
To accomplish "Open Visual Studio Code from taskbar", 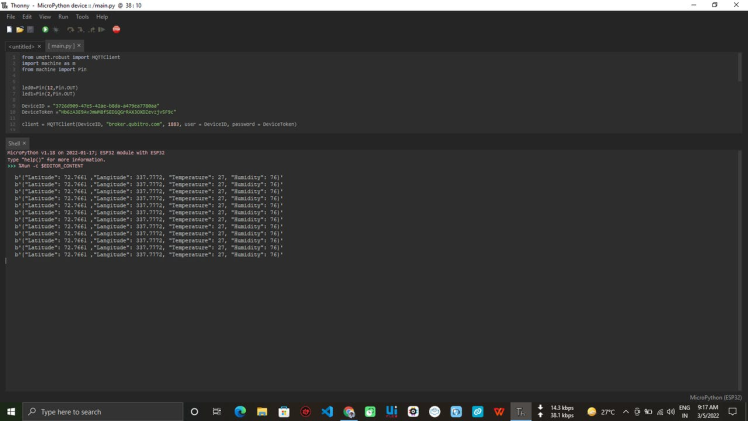I will coord(327,411).
